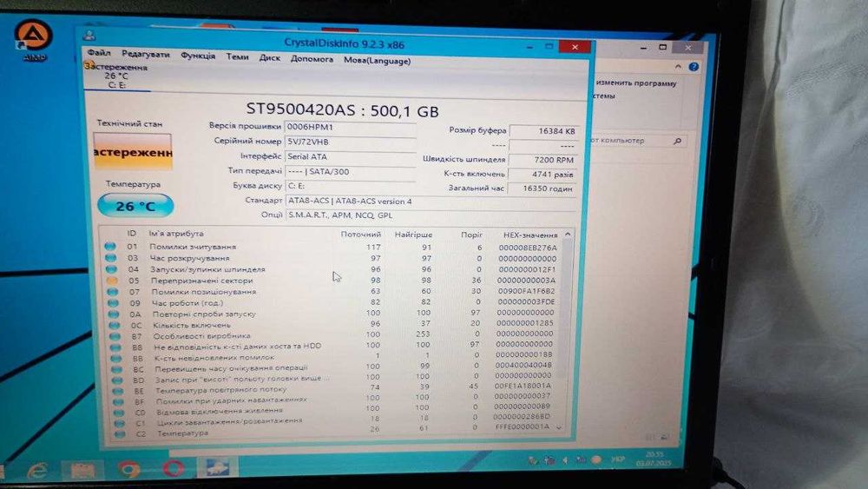Click the УКР language indicator in tray
The image size is (868, 489).
(617, 459)
